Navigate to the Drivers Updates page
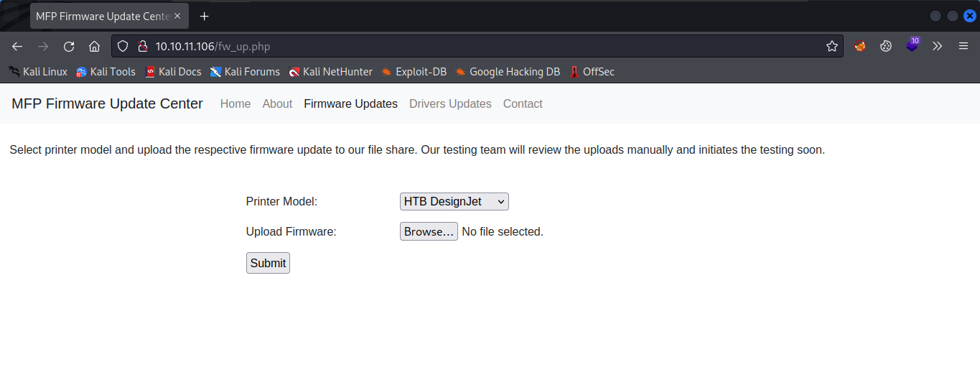 pyautogui.click(x=450, y=103)
